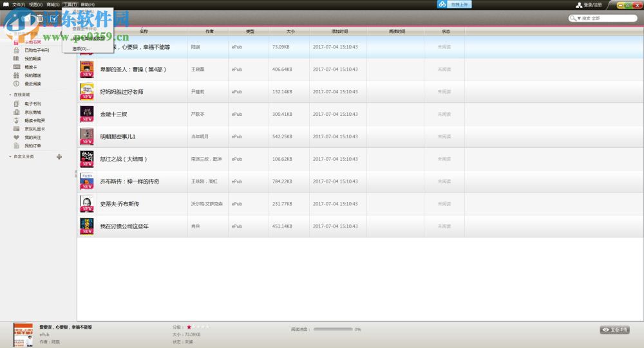The height and width of the screenshot is (348, 644).
Task: Select the book title 金陵十三钗
Action: tap(114, 114)
